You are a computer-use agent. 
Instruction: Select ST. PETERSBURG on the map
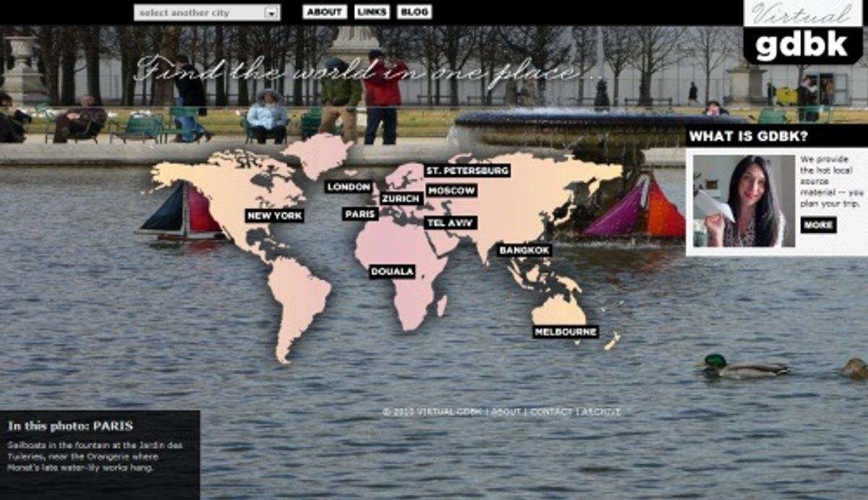(x=468, y=171)
